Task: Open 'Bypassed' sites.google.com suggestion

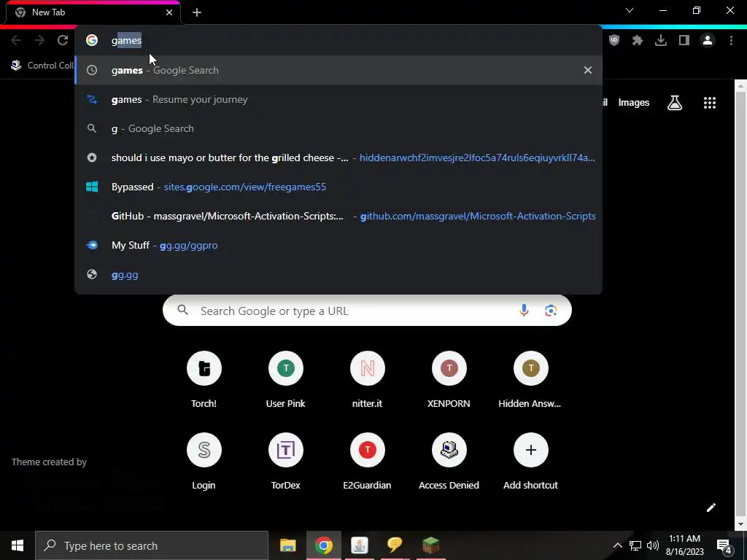Action: point(338,187)
